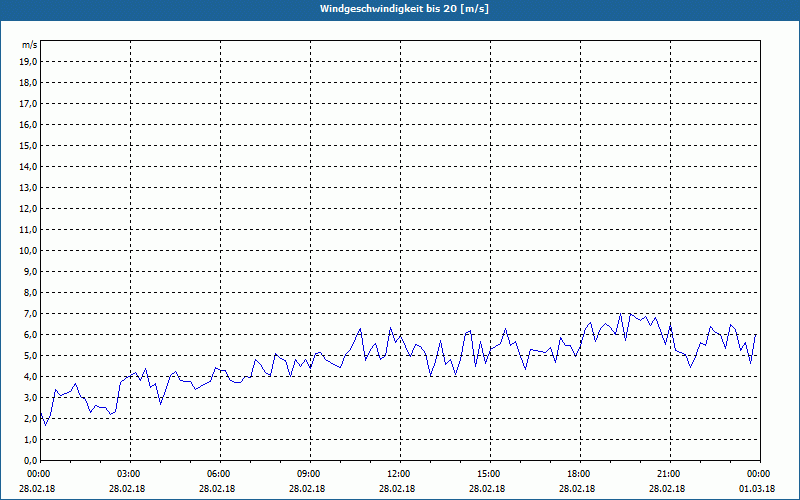Pick the "15,0" y-axis label
Screen dimensions: 800x500
[x=28, y=145]
